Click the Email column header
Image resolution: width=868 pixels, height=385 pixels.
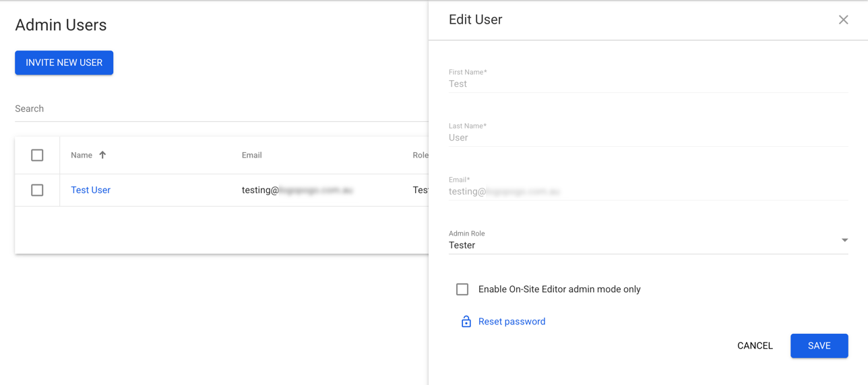[x=252, y=155]
